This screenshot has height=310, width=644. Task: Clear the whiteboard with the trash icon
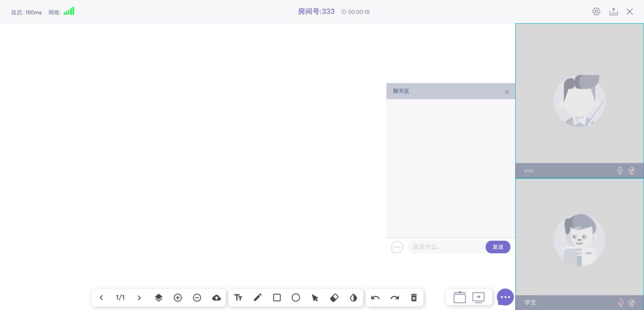(414, 298)
